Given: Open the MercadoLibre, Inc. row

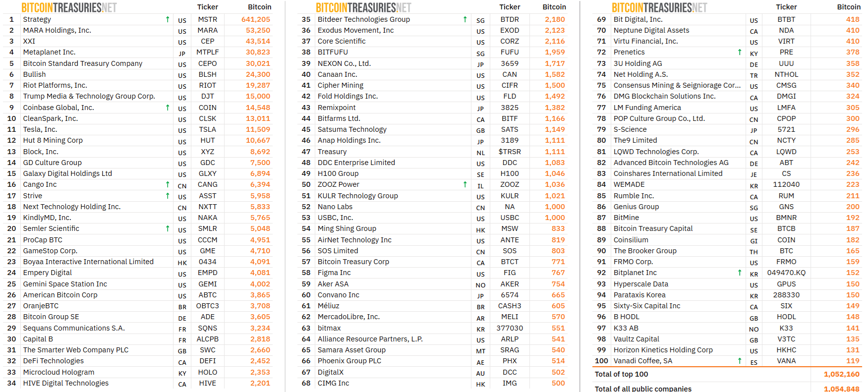Looking at the screenshot, I should click(x=348, y=317).
